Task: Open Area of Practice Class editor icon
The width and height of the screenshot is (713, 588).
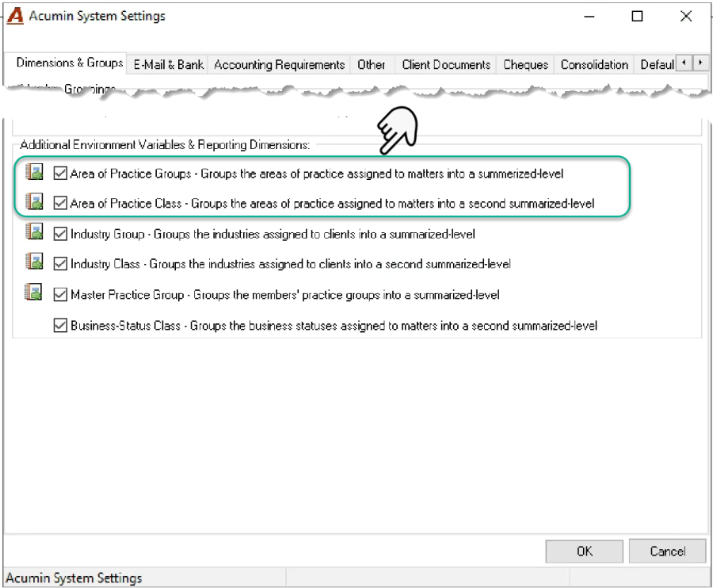Action: tap(34, 201)
